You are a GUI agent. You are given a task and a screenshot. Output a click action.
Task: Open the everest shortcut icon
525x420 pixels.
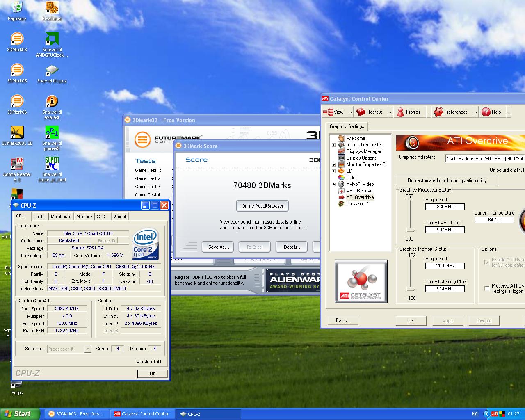click(52, 107)
